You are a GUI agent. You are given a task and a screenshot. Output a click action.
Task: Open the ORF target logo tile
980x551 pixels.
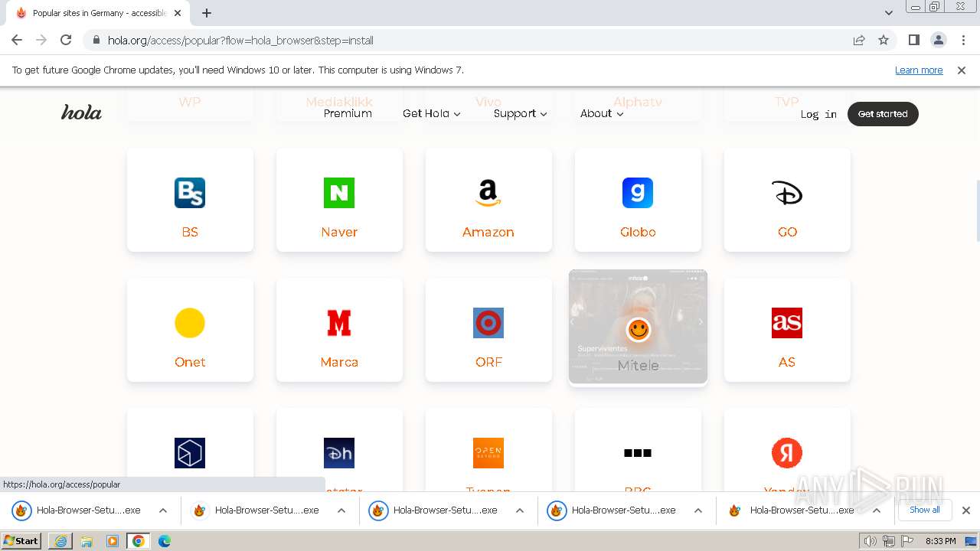coord(488,323)
